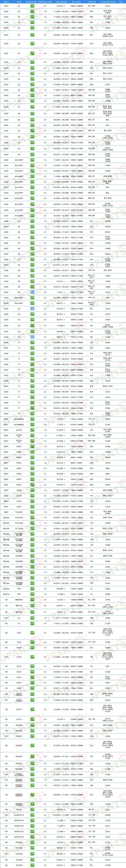Select the petrol icon in the VW CC 1.8 row
The height and width of the screenshot is (868, 126).
32,618
